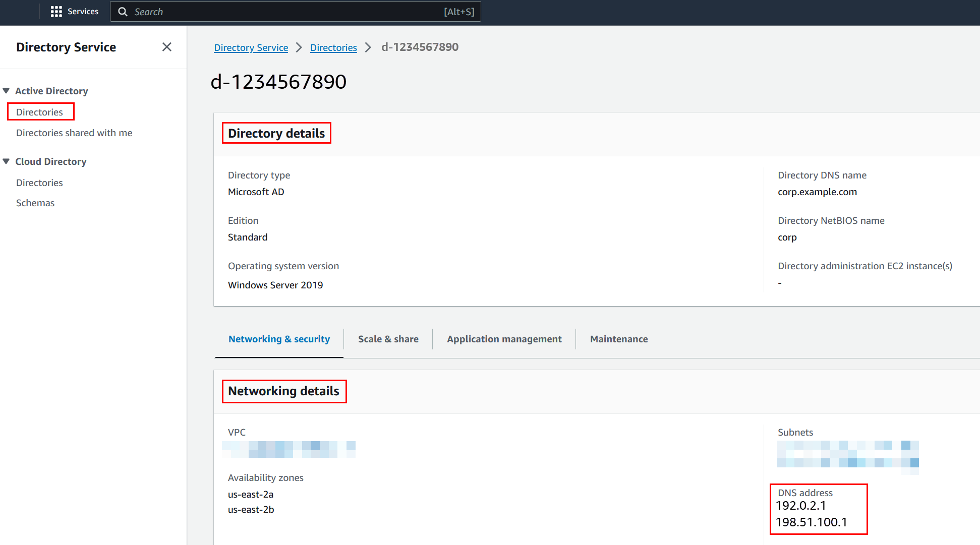Click the Maintenance tab

click(x=618, y=339)
